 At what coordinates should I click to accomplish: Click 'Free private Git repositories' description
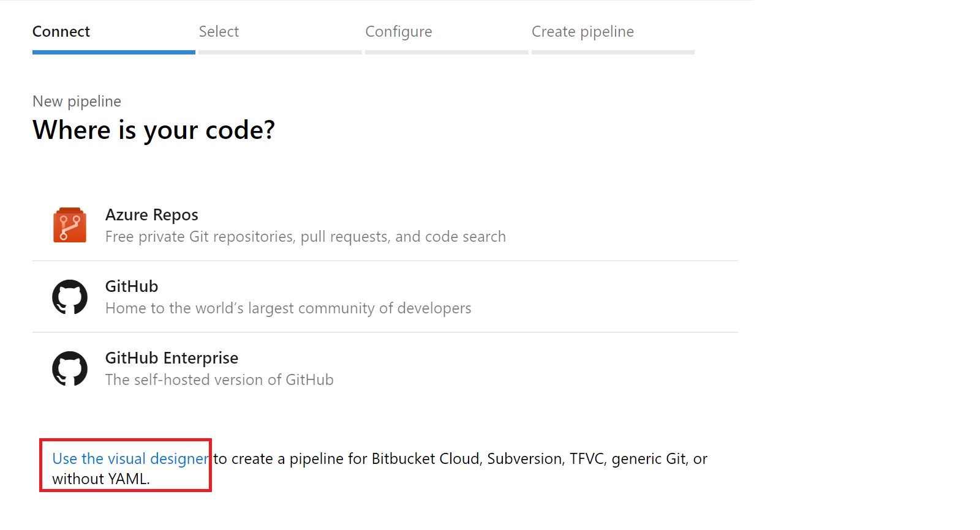pos(305,237)
